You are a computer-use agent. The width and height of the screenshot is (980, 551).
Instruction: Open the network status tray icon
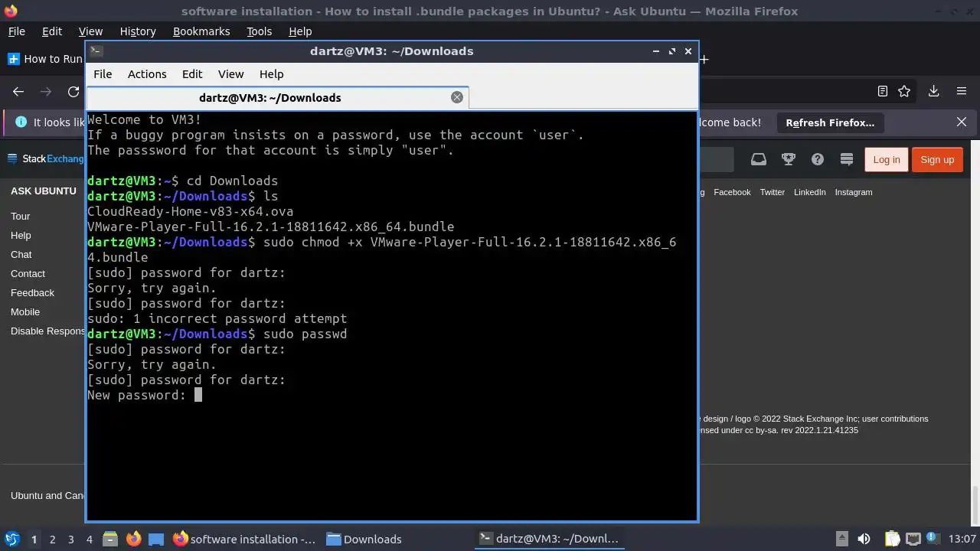(x=913, y=539)
